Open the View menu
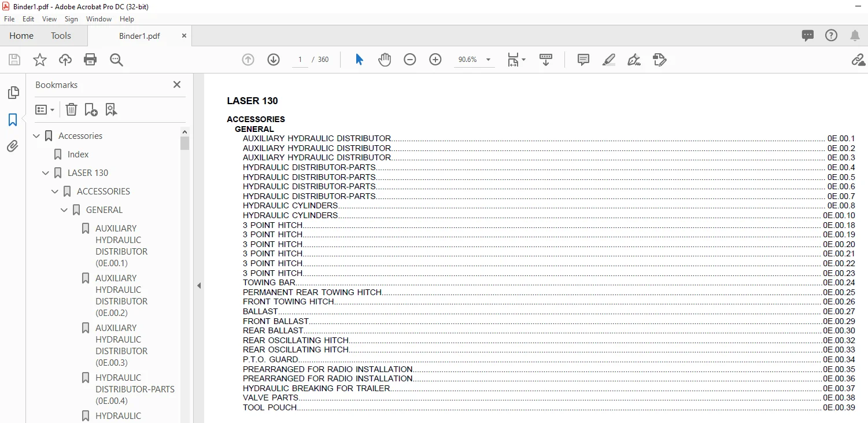Image resolution: width=868 pixels, height=423 pixels. tap(50, 19)
